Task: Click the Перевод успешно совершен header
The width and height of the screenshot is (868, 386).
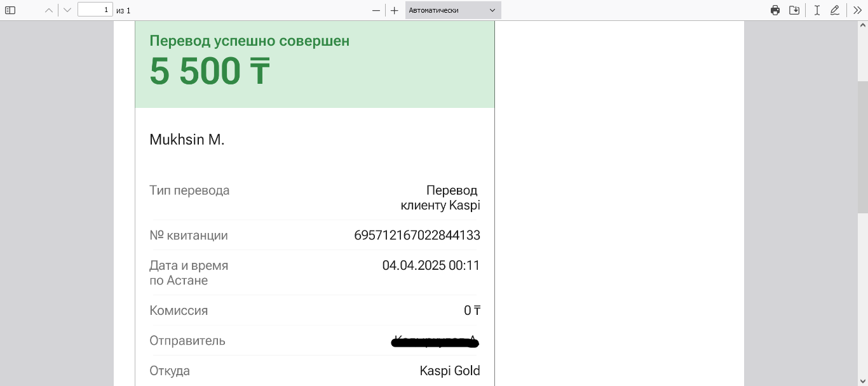Action: [x=249, y=41]
